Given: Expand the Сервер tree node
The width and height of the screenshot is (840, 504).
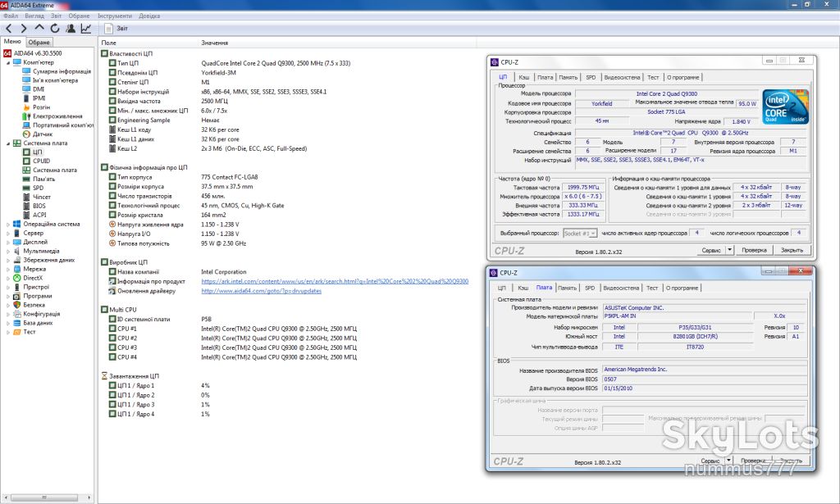Looking at the screenshot, I should coord(7,234).
